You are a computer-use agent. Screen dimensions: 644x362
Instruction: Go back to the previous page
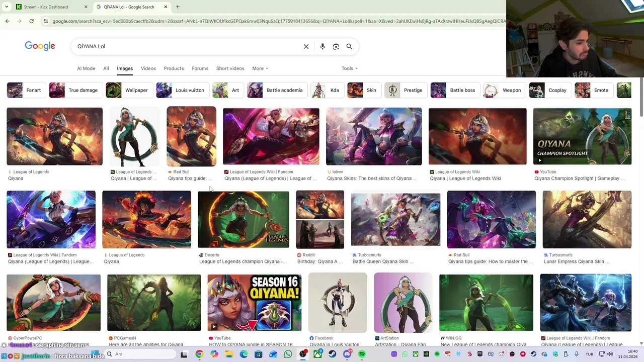tap(7, 21)
